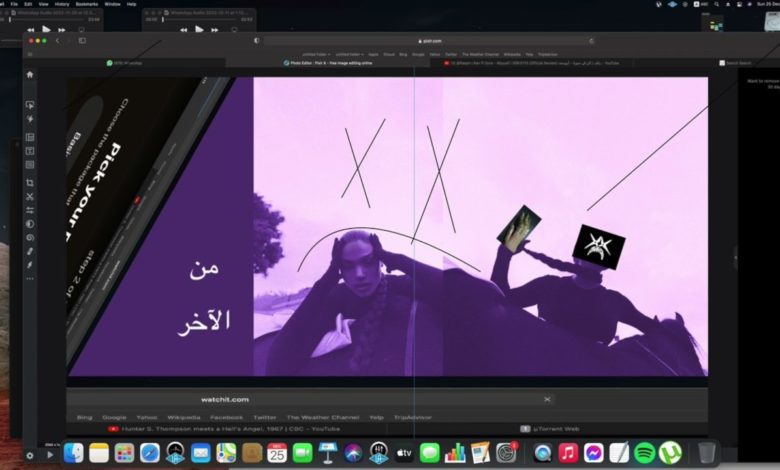Open the Trash in the dock
The image size is (780, 470).
[x=706, y=453]
